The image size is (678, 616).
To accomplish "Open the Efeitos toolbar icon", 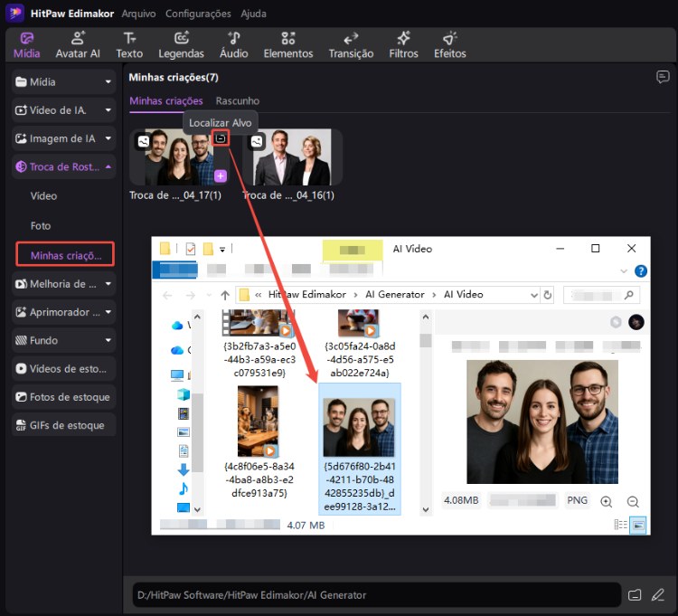I will click(x=449, y=44).
